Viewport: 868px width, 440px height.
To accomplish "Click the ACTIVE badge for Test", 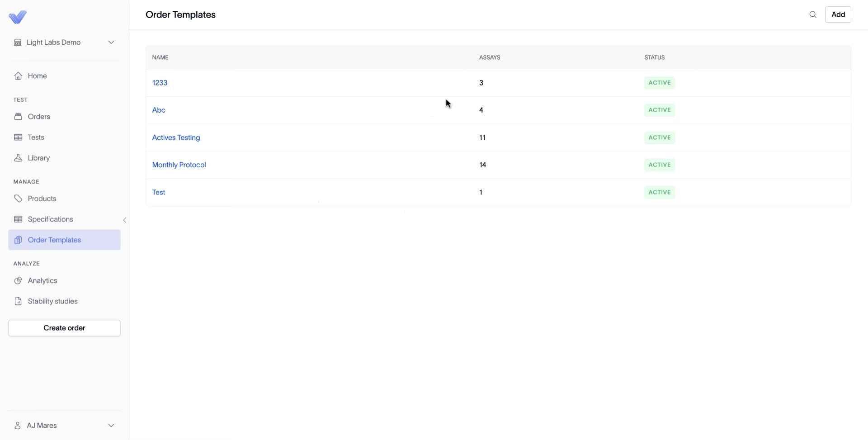I will point(660,192).
